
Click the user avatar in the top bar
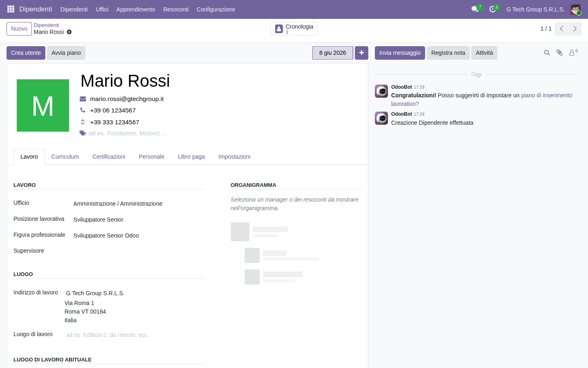(x=575, y=9)
